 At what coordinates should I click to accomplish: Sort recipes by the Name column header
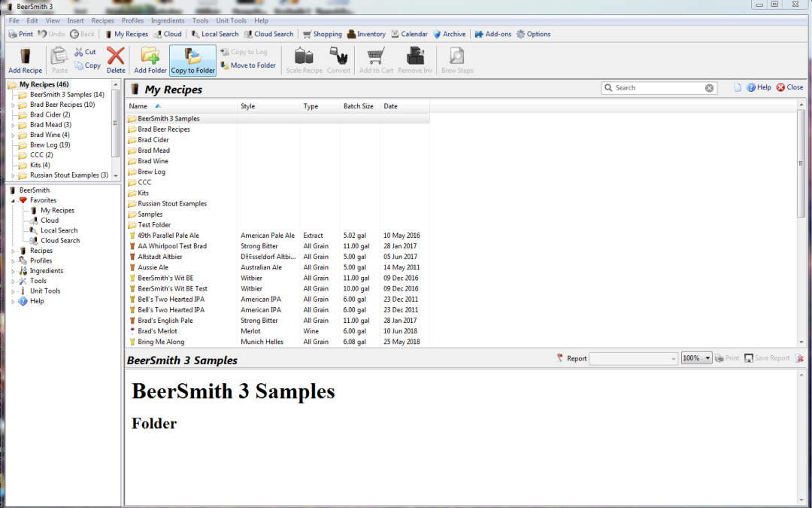pos(181,106)
